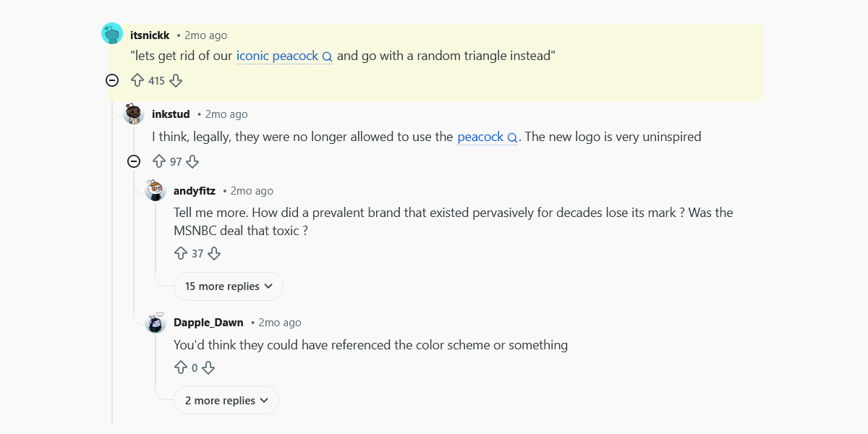Visit itsnickk's profile via username
This screenshot has height=434, width=868.
coord(149,35)
